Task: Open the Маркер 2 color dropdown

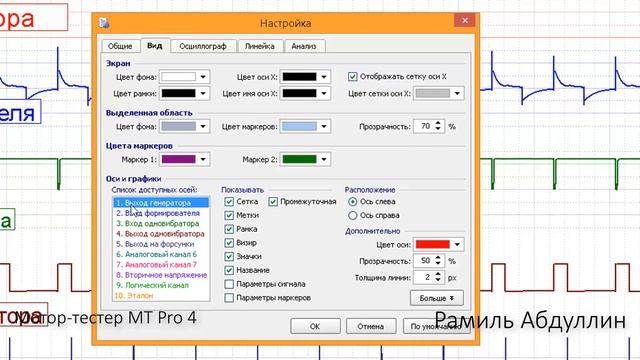Action: click(324, 160)
